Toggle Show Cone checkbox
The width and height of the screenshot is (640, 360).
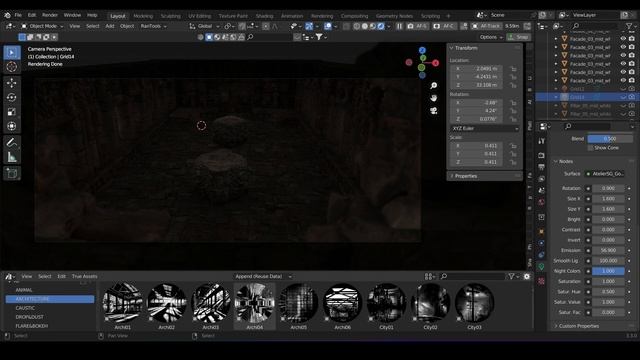tap(590, 148)
